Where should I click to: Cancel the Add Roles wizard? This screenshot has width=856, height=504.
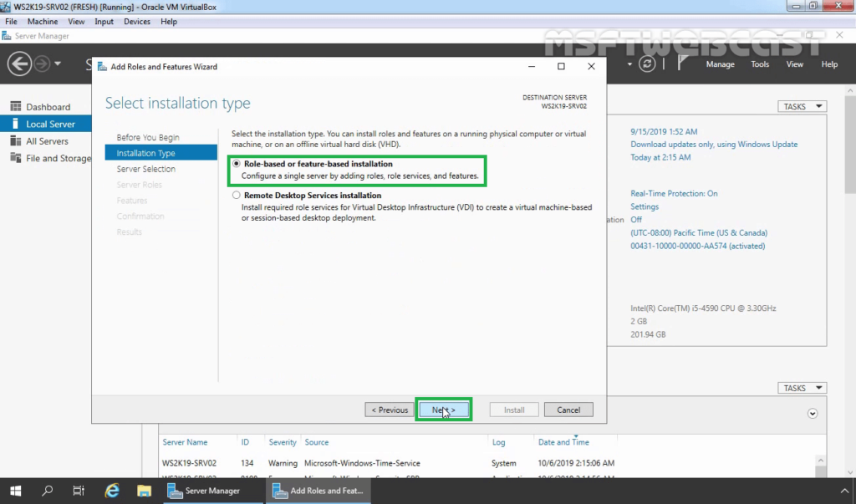click(x=568, y=410)
